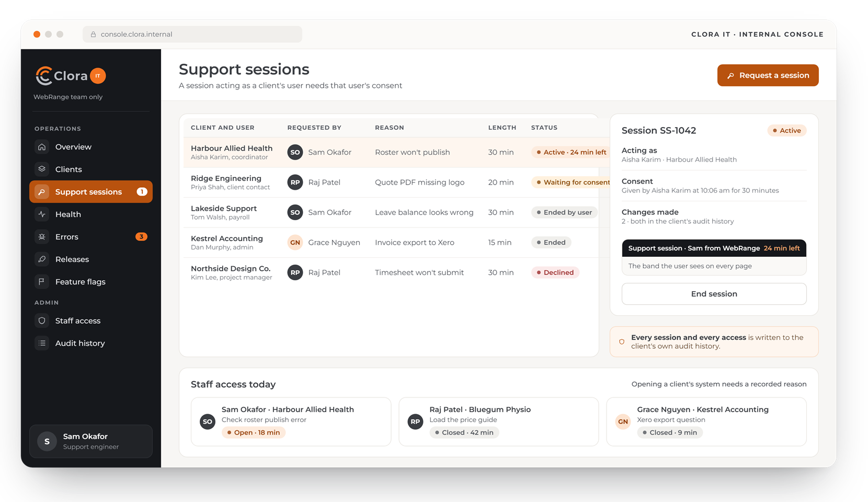
Task: Click the SO avatar in Harbour Allied Health row
Action: (x=295, y=152)
